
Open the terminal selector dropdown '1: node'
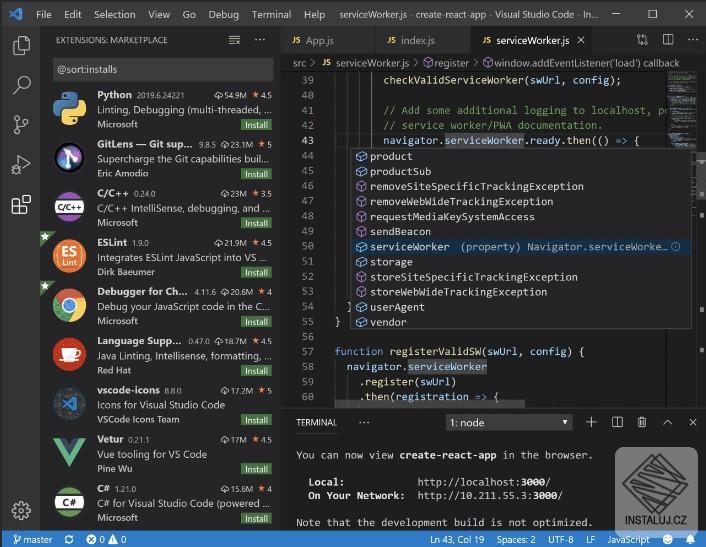click(x=509, y=423)
